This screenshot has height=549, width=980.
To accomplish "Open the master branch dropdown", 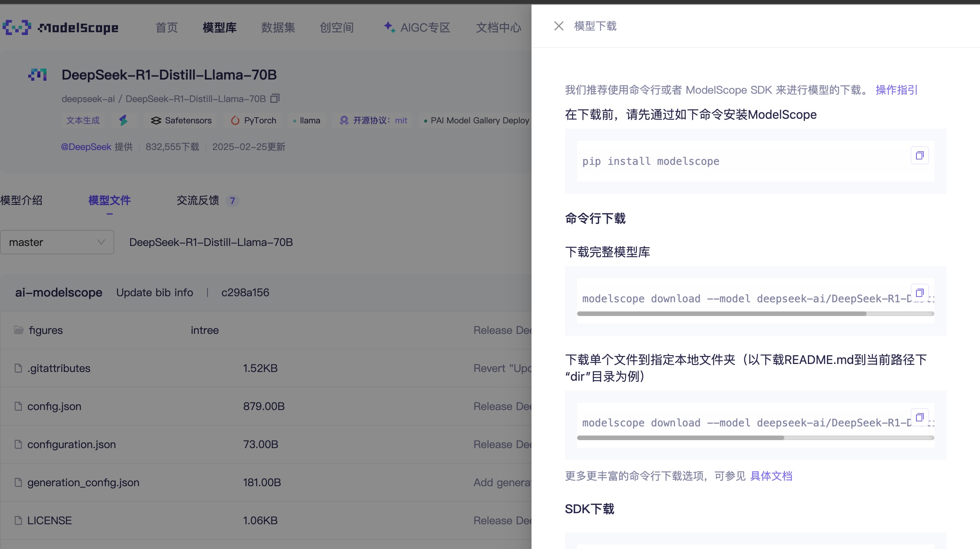I will [57, 242].
